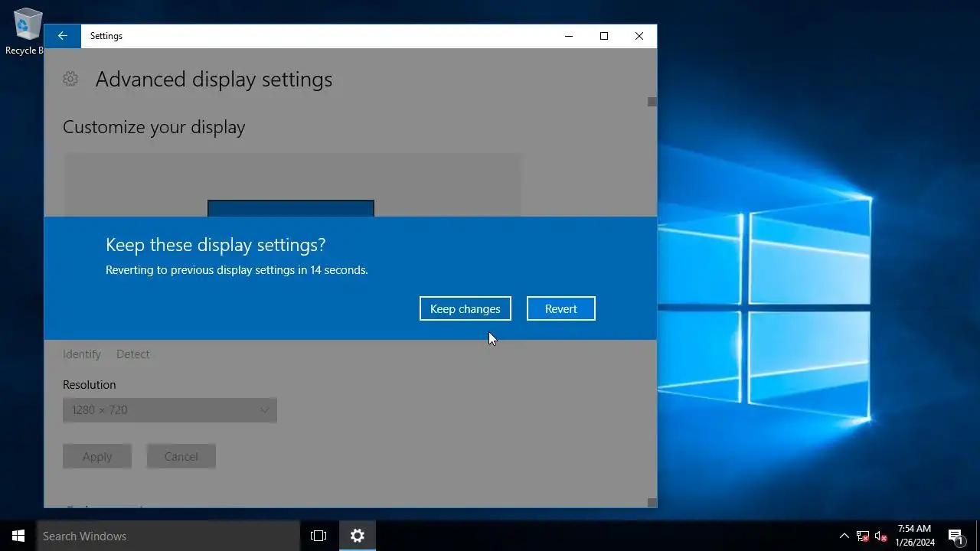Click the Search Windows box
The height and width of the screenshot is (551, 980).
pos(168,536)
